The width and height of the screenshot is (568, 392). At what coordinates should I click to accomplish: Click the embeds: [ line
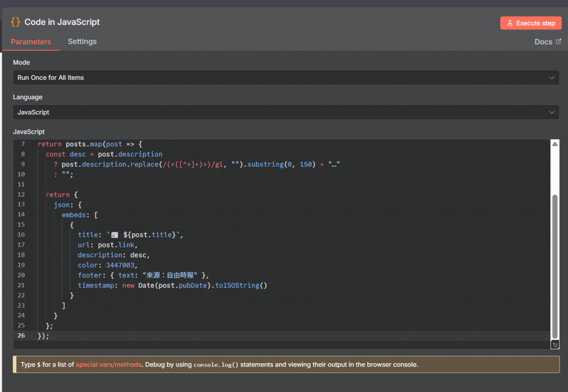[80, 215]
